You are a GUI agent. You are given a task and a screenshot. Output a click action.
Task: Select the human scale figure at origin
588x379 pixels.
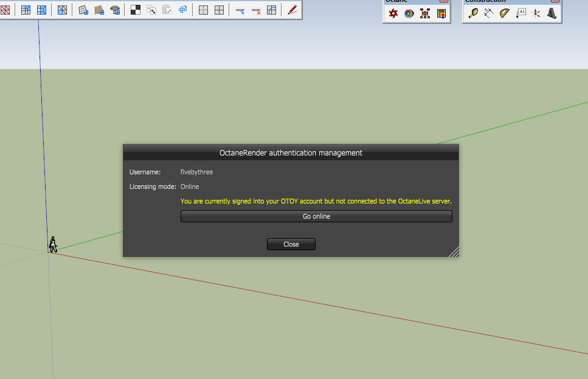pyautogui.click(x=53, y=245)
